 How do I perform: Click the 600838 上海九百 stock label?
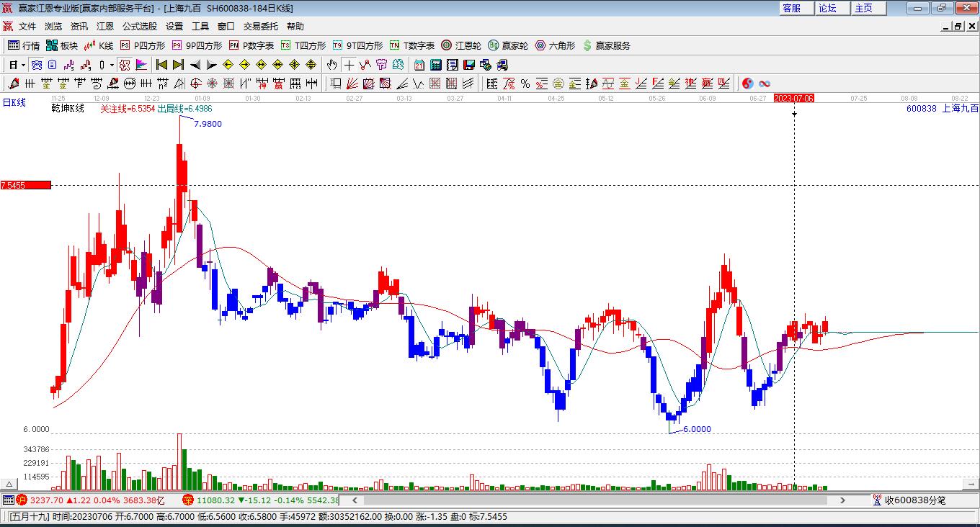[x=943, y=108]
